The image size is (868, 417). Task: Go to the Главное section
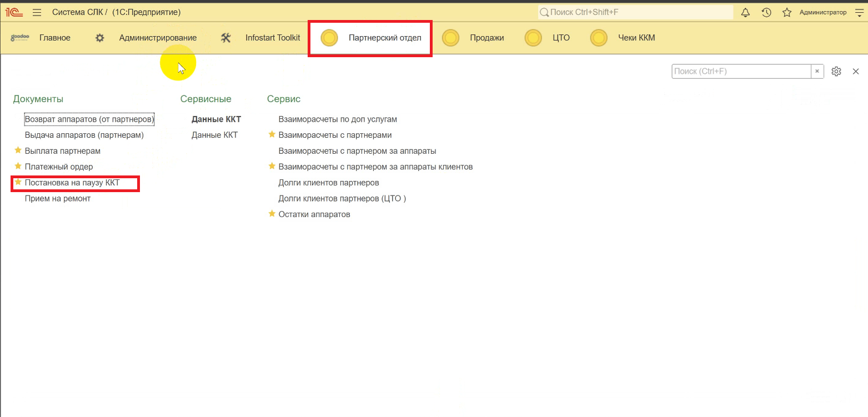point(55,38)
